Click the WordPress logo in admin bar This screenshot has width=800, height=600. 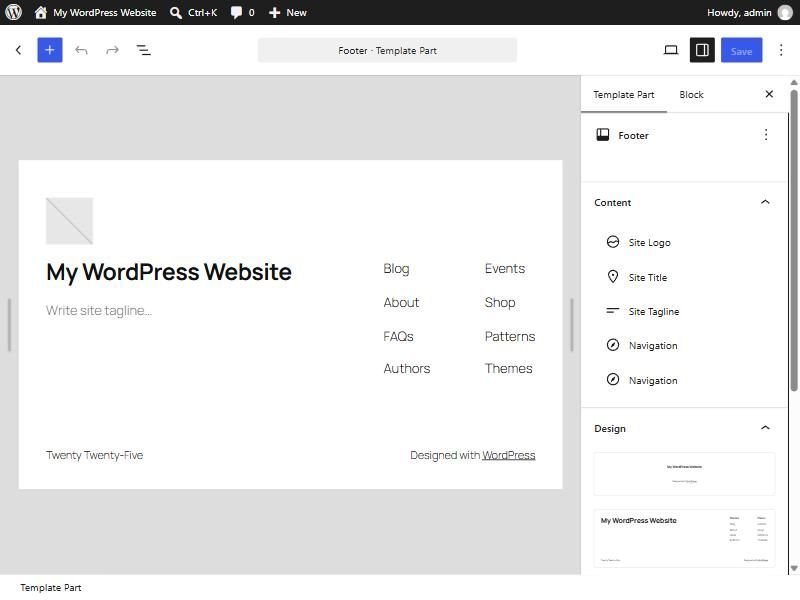(13, 12)
